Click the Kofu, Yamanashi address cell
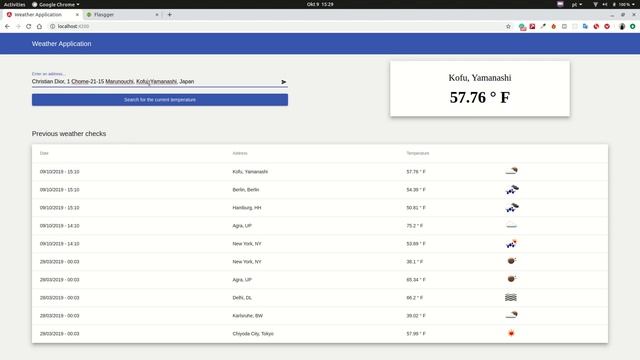Image resolution: width=640 pixels, height=360 pixels. 250,172
